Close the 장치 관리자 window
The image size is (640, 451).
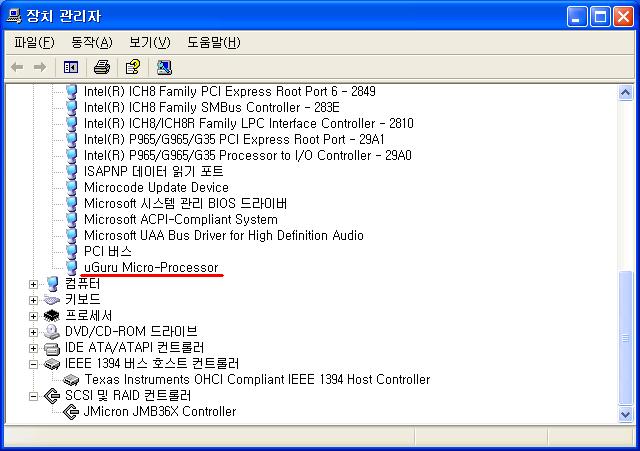tap(624, 17)
